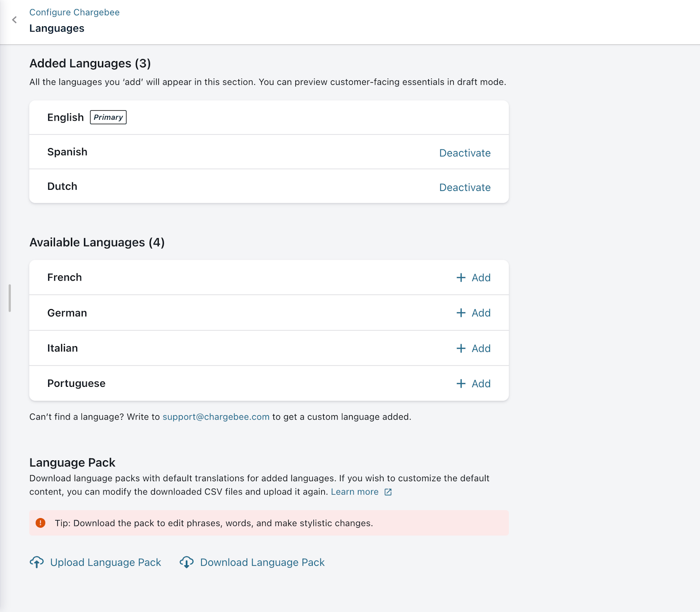Open the Learn more link
Viewport: 700px width, 612px height.
click(355, 491)
